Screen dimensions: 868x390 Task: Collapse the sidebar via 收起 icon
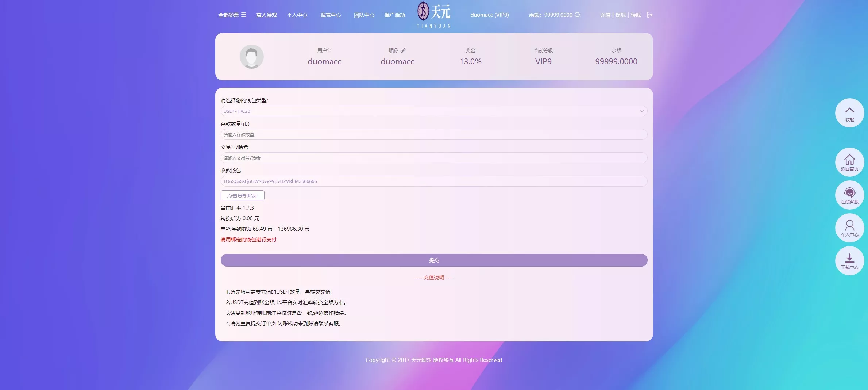tap(850, 112)
